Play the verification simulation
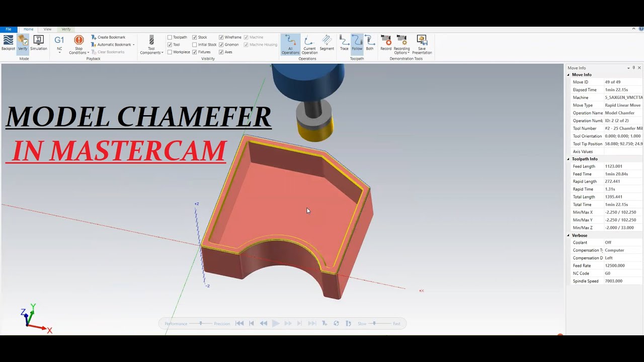 point(276,323)
